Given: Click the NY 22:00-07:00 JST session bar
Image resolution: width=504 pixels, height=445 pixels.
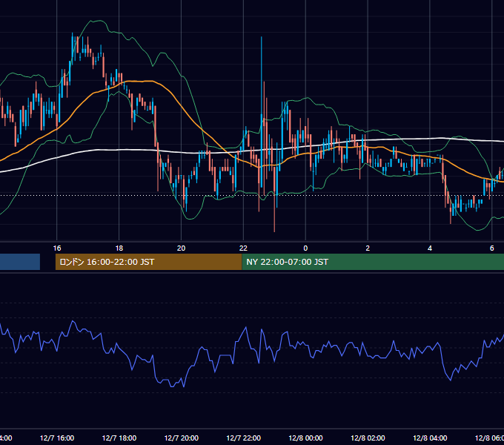Looking at the screenshot, I should click(373, 262).
